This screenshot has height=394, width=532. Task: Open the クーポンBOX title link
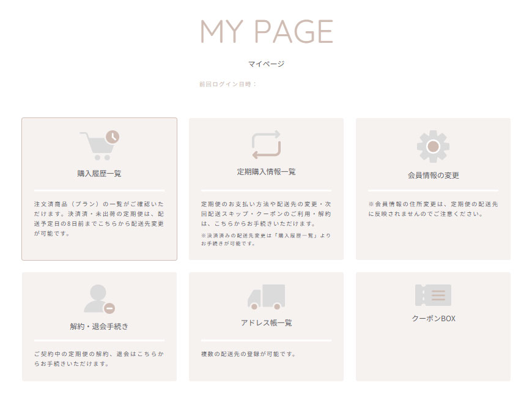coord(433,319)
